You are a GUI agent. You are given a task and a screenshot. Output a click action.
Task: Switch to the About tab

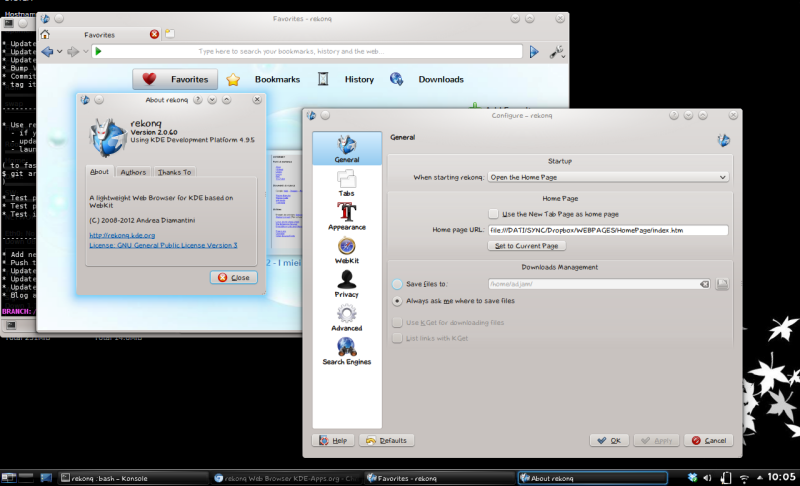(99, 172)
